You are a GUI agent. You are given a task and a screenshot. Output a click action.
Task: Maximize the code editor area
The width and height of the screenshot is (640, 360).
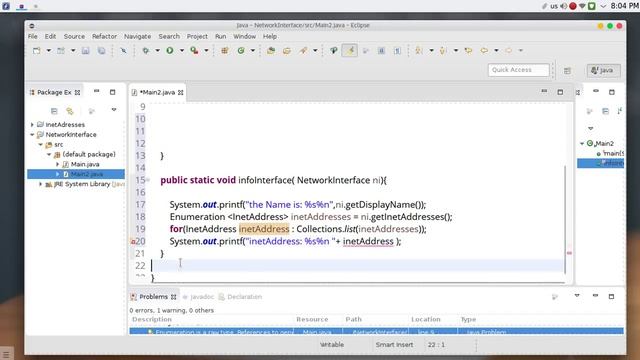point(560,92)
